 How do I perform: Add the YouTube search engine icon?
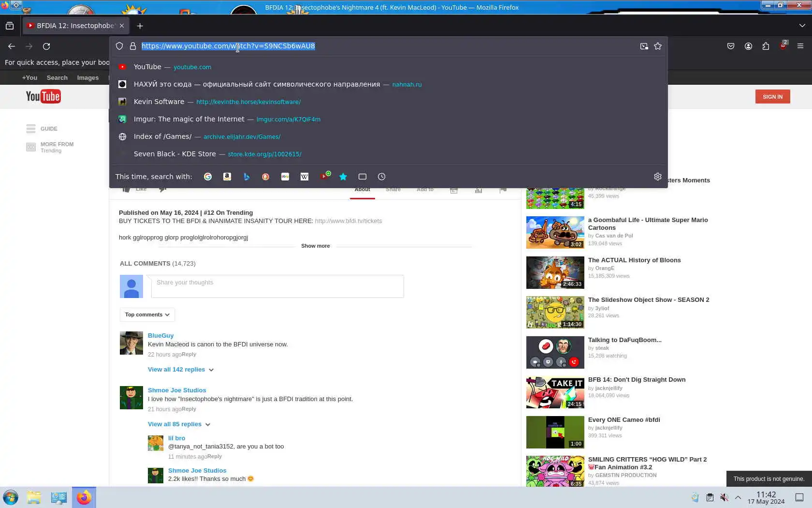click(325, 176)
